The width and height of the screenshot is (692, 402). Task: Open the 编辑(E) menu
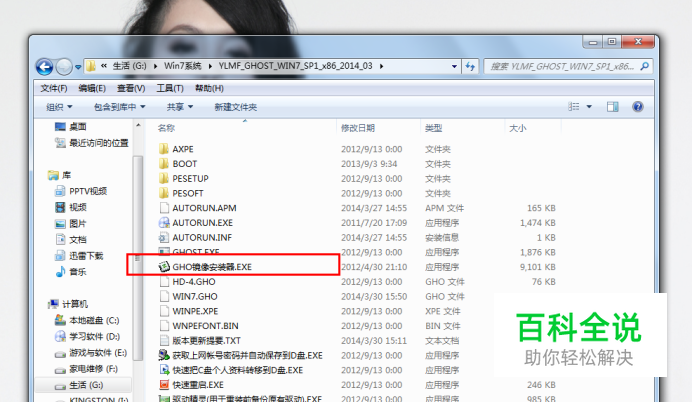[x=92, y=89]
